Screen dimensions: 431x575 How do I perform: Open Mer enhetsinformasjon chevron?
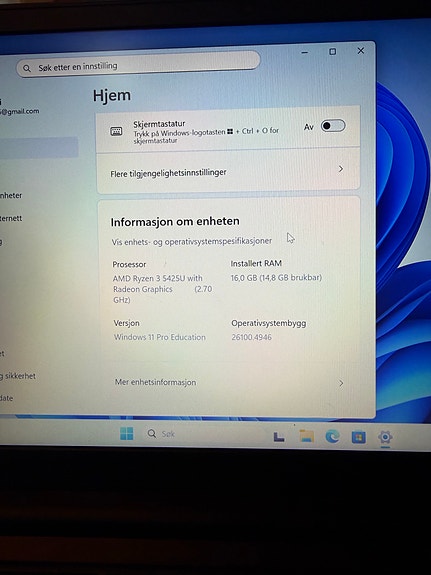click(x=341, y=383)
